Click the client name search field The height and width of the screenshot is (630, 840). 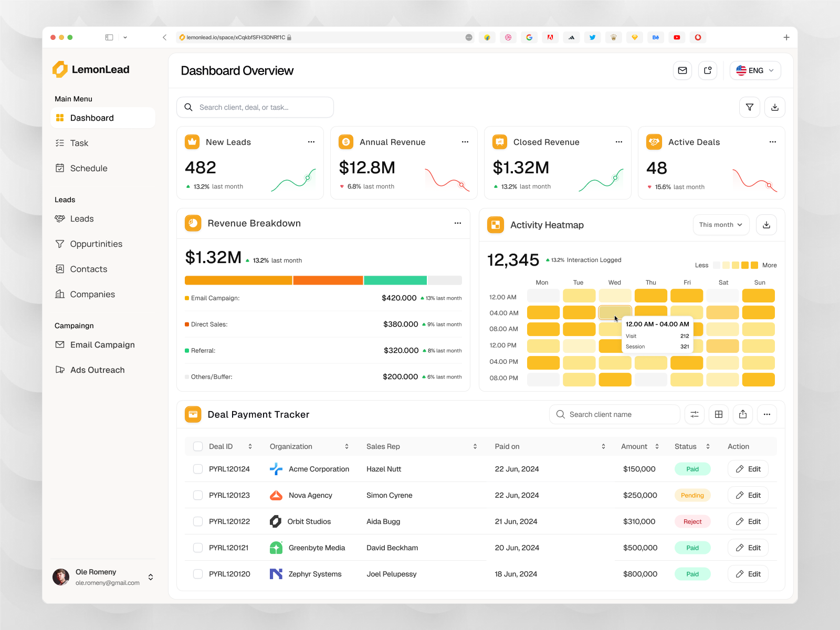[614, 414]
